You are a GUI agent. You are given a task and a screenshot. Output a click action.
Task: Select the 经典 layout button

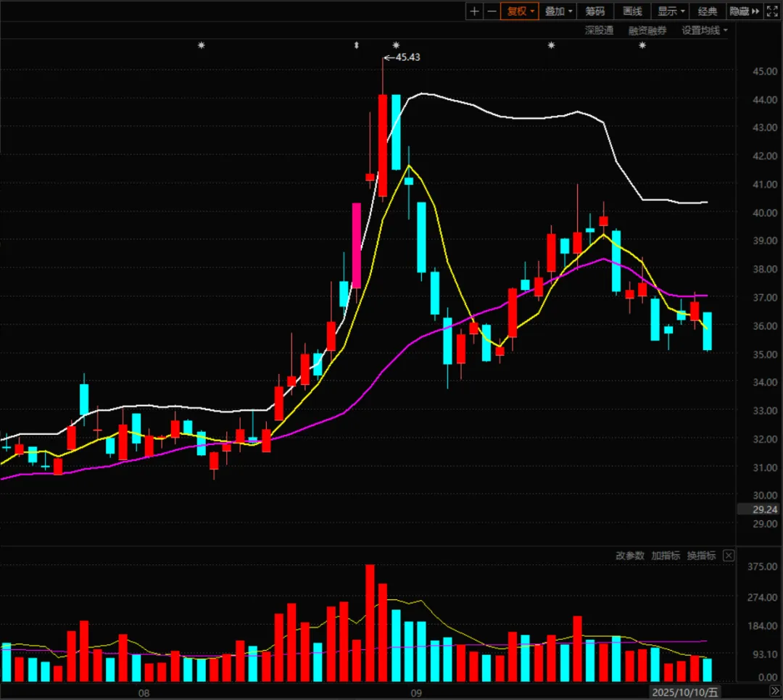pyautogui.click(x=707, y=11)
